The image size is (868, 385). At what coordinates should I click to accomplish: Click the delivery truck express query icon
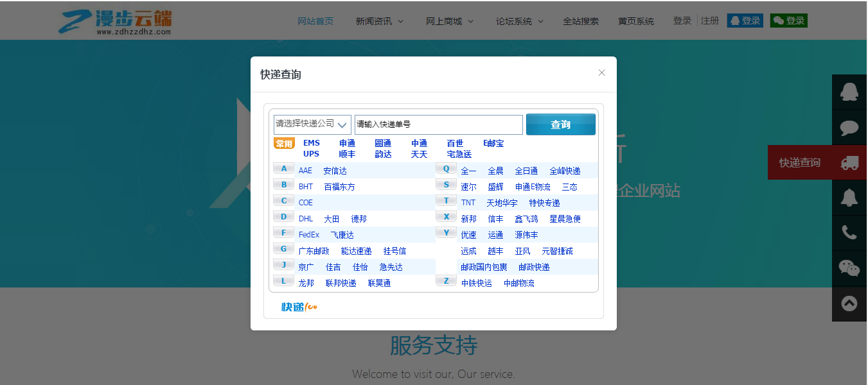[849, 163]
